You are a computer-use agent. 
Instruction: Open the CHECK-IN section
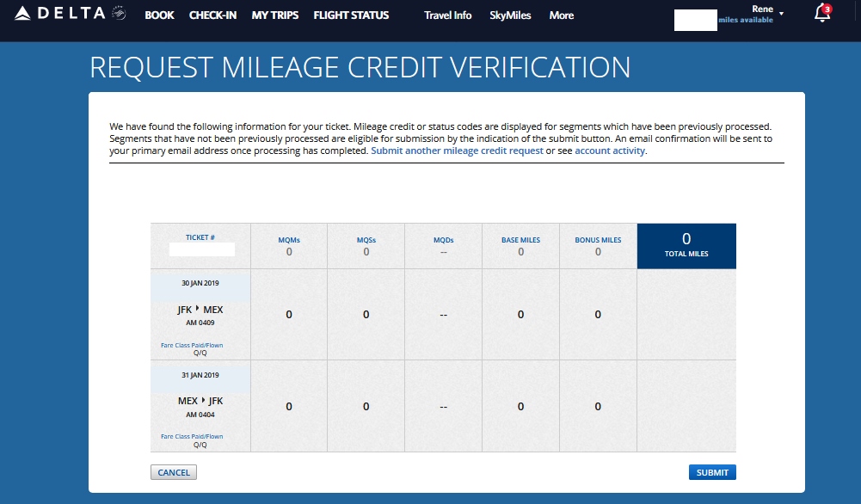(x=213, y=15)
